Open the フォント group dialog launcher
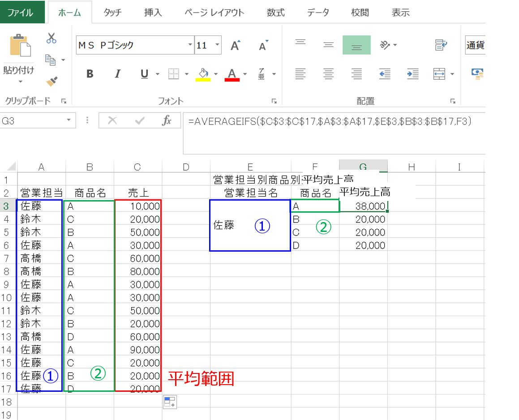The width and height of the screenshot is (519, 420). tap(275, 101)
